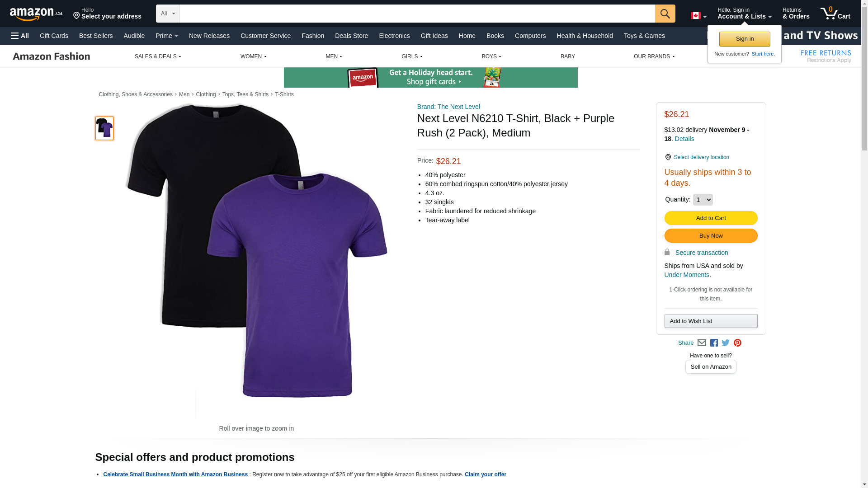Click the magnifying glass search button
This screenshot has width=868, height=488.
665,14
